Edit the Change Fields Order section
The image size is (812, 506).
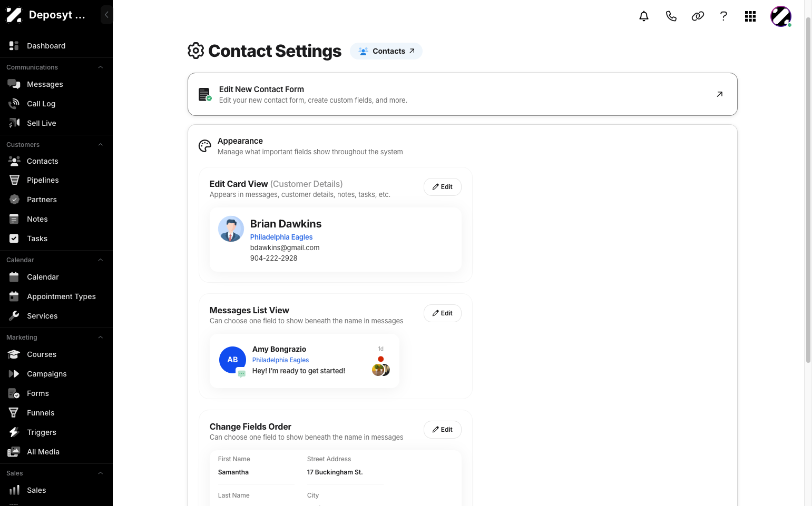click(x=443, y=430)
